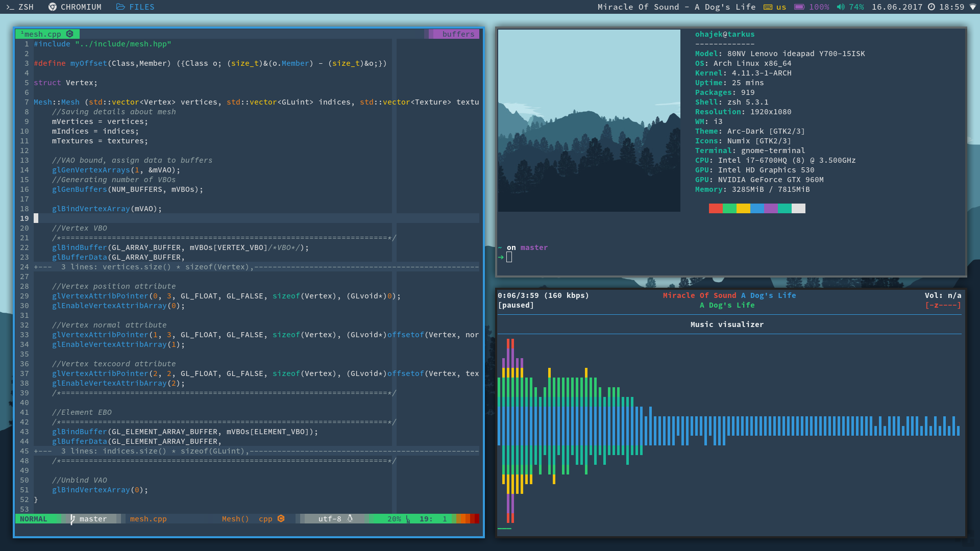This screenshot has height=551, width=980.
Task: Click the Kernel line in neofetch output
Action: 743,73
